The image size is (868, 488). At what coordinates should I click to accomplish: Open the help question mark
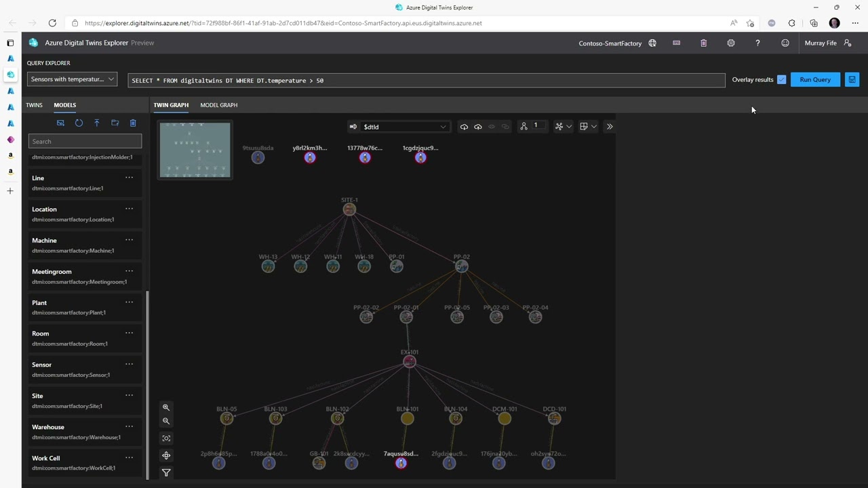point(757,43)
